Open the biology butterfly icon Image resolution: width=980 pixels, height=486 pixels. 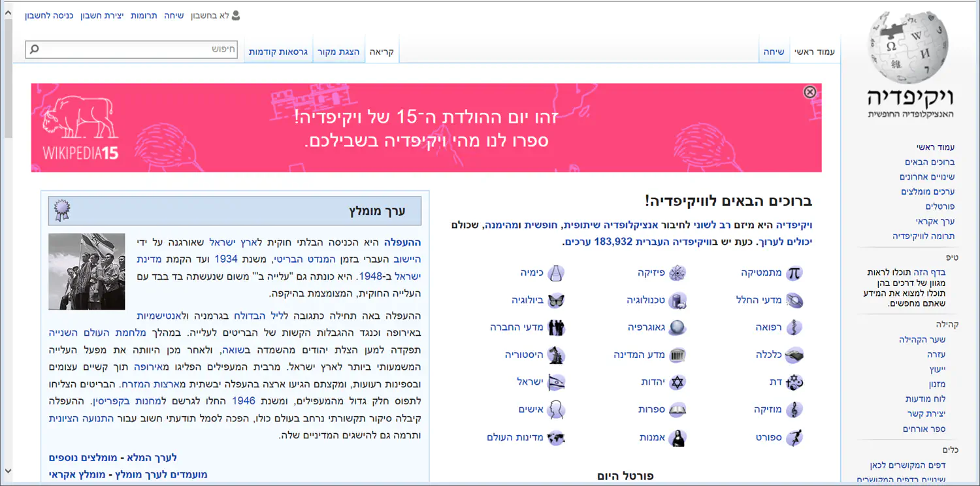pyautogui.click(x=555, y=300)
